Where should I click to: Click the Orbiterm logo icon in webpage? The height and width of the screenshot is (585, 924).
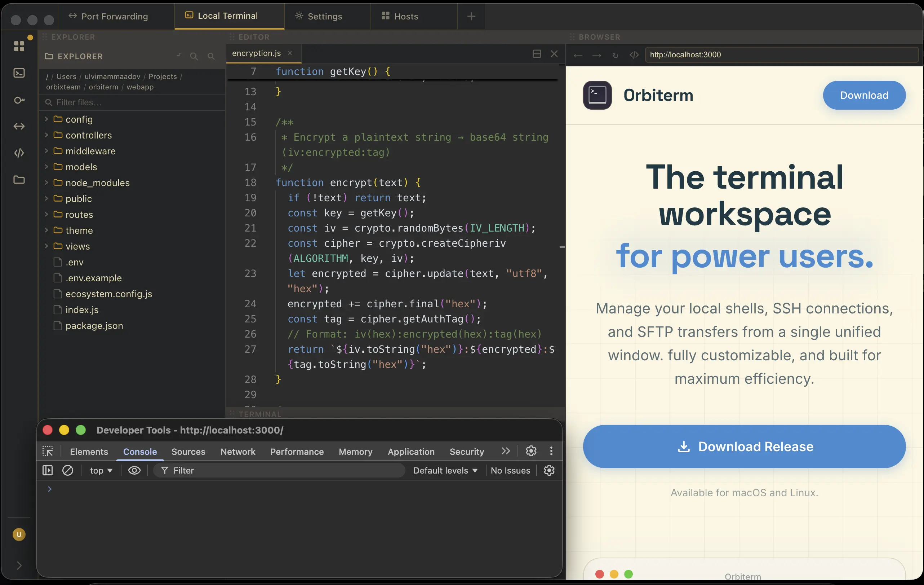[598, 95]
